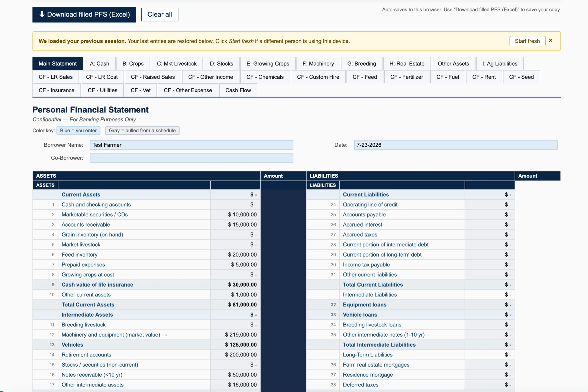
Task: Click the Co-Borrower input field
Action: point(192,158)
